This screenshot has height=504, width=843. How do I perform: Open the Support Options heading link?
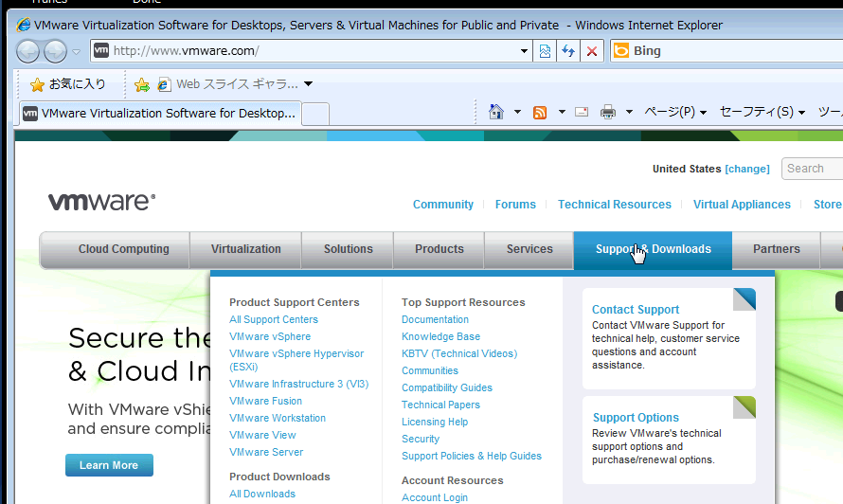tap(636, 418)
